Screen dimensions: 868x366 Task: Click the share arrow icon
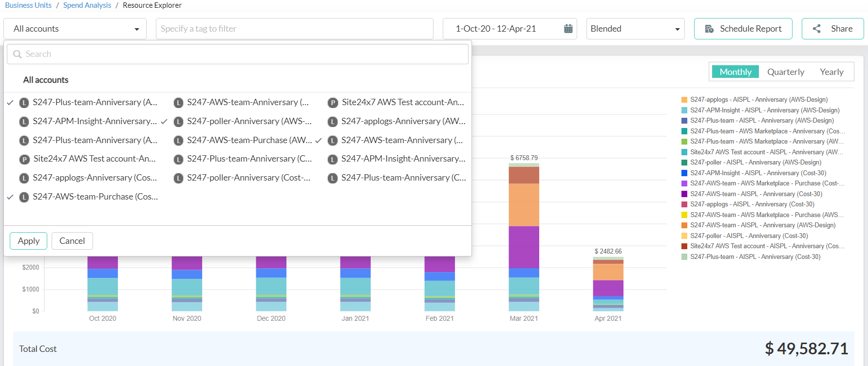coord(817,29)
